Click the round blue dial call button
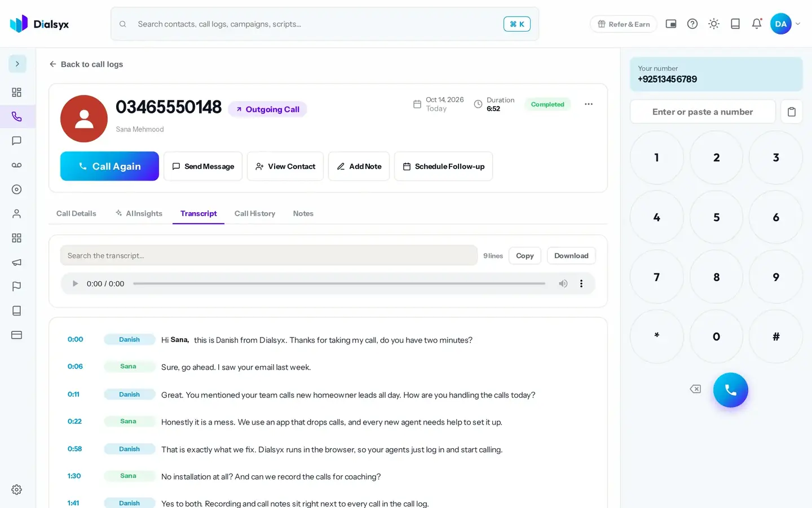812x508 pixels. pyautogui.click(x=731, y=390)
